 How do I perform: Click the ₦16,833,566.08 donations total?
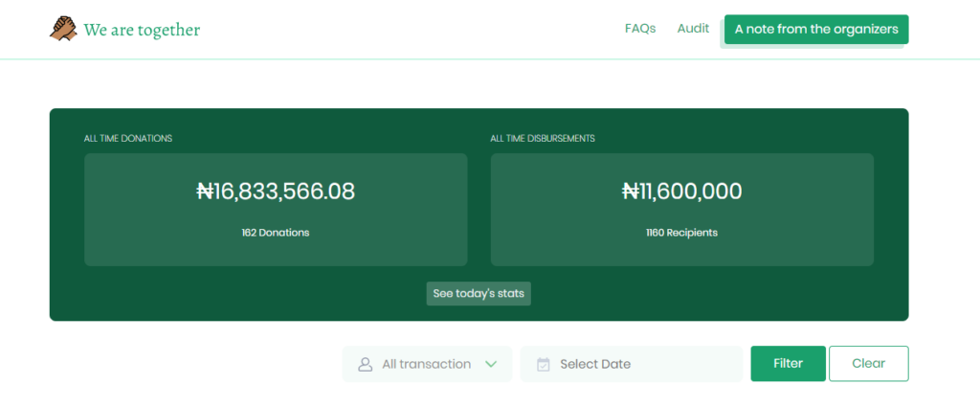[276, 192]
